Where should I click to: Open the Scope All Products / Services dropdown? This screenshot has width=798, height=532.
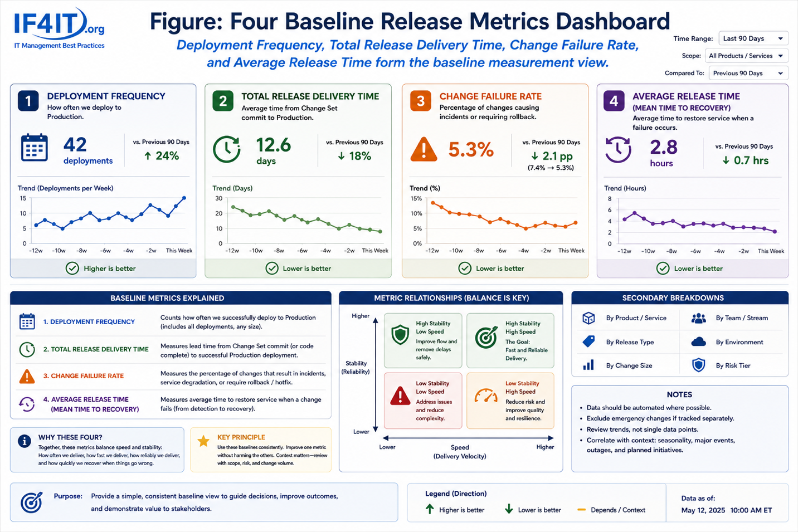point(747,56)
